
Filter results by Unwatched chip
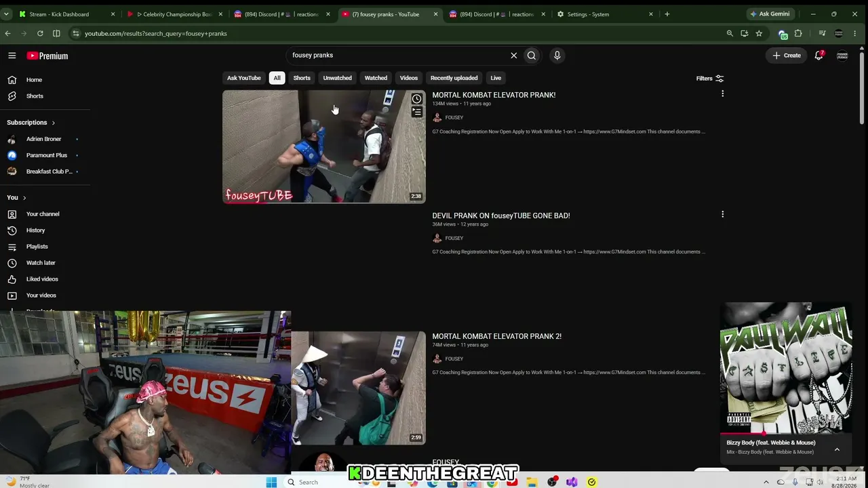337,78
